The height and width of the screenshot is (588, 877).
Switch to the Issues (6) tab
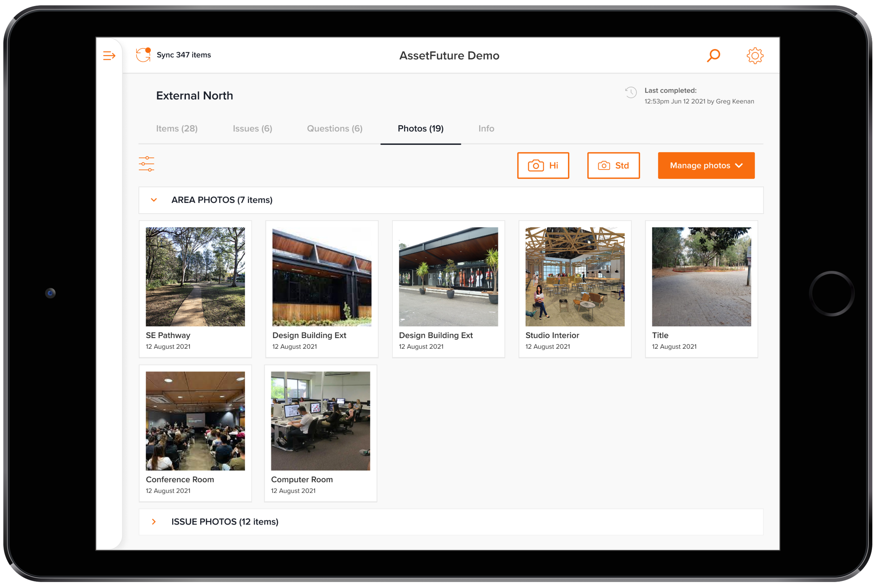[x=252, y=129]
